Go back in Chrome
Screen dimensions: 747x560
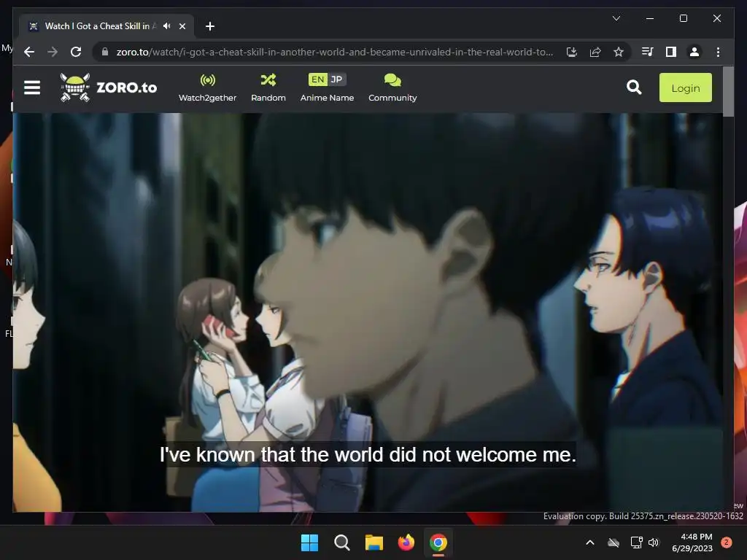tap(29, 52)
